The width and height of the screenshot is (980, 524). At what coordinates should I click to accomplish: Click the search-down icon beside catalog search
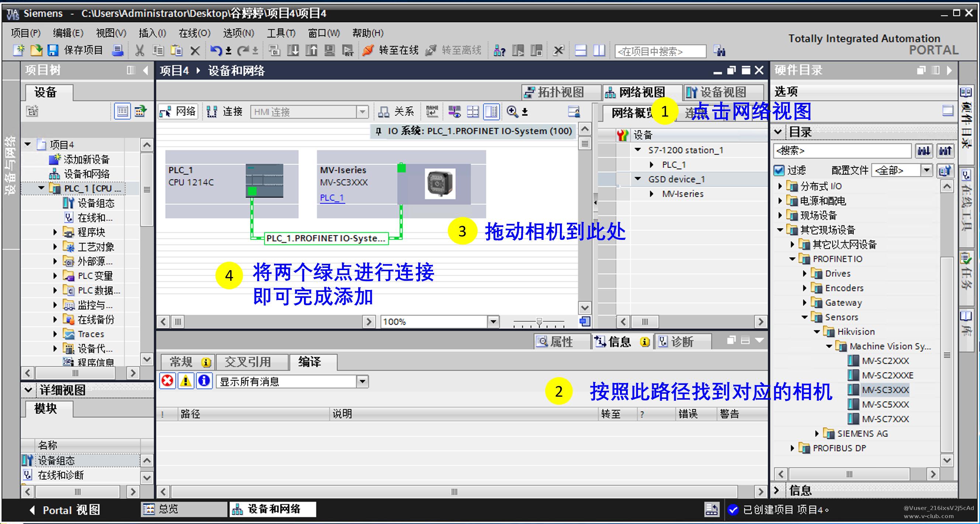pyautogui.click(x=924, y=151)
